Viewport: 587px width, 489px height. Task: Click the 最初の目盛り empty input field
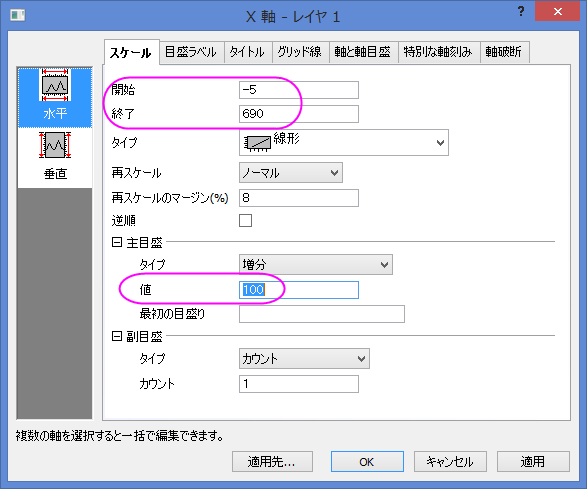tap(322, 314)
